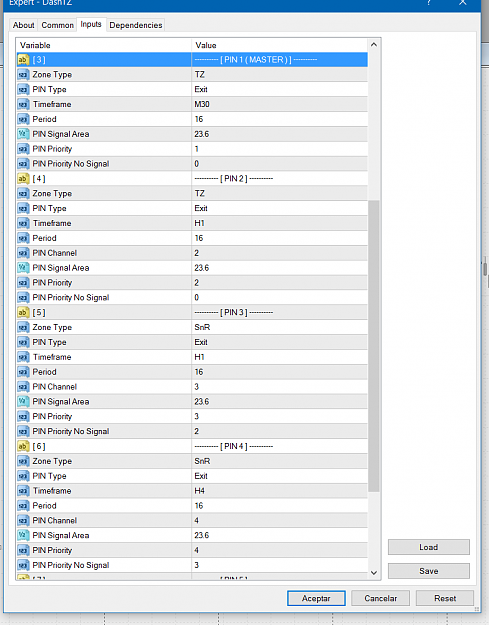Select the M30 timeframe value cell
Image resolution: width=489 pixels, height=625 pixels.
click(x=279, y=104)
